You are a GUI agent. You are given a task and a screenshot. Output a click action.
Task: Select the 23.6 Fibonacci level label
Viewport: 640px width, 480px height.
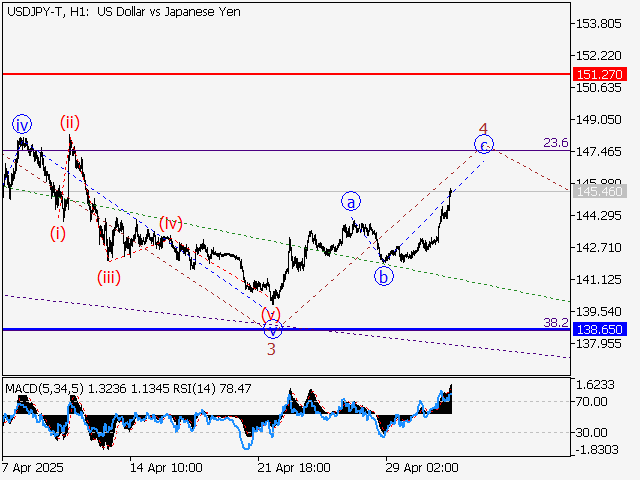(x=556, y=143)
